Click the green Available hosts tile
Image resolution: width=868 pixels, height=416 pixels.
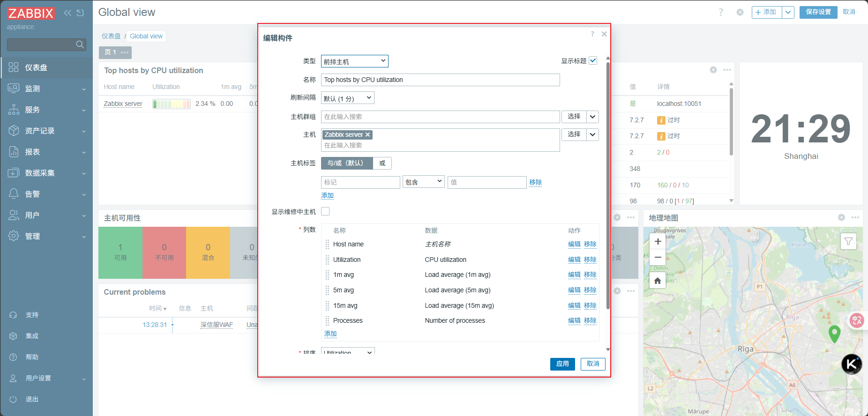tap(120, 253)
